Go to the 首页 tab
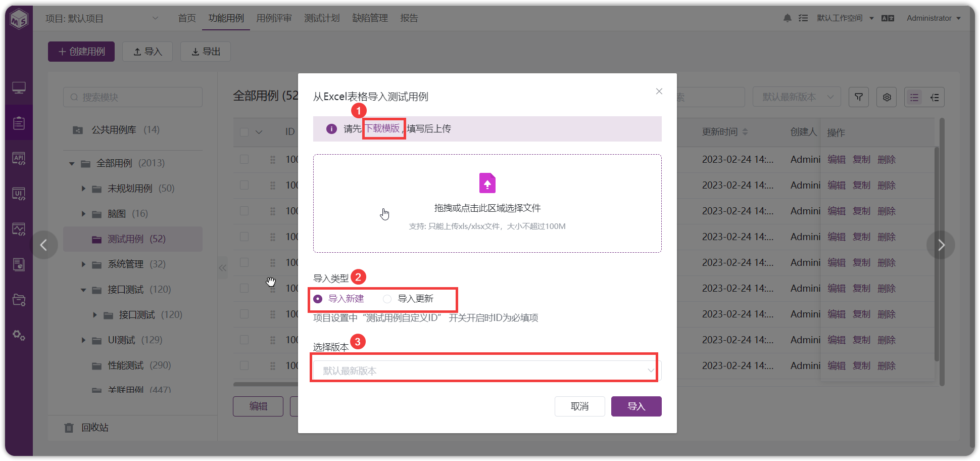980x461 pixels. pyautogui.click(x=187, y=18)
